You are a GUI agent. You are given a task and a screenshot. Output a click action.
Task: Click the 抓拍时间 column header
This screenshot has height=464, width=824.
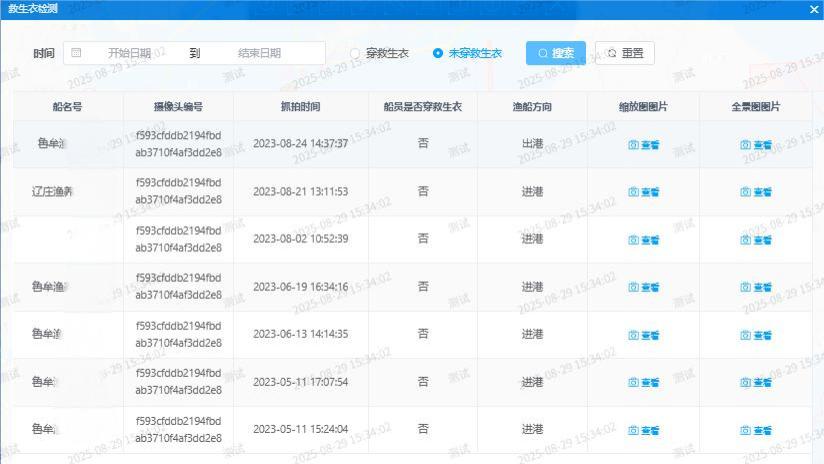coord(300,107)
